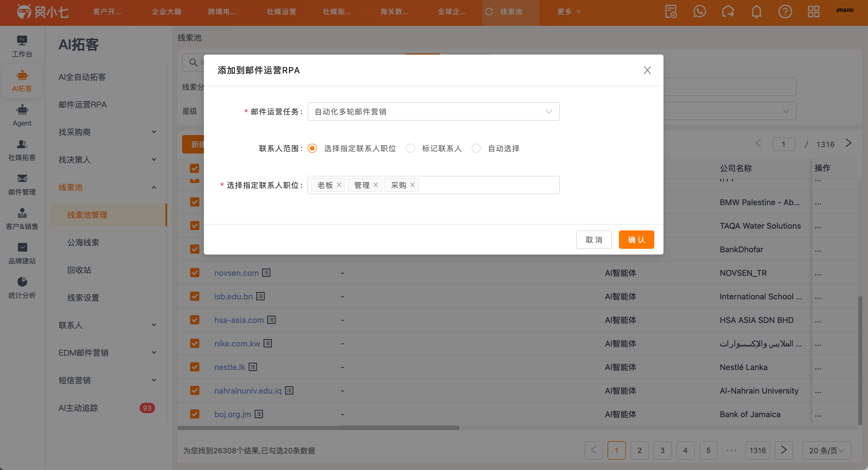Uncheck the novsen.com row checkbox
The height and width of the screenshot is (470, 868).
tap(194, 273)
